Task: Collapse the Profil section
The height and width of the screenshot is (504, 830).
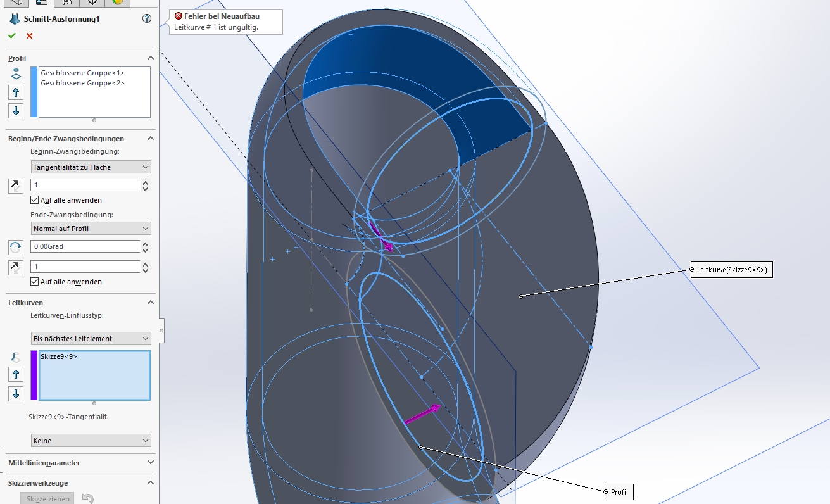Action: click(x=150, y=58)
